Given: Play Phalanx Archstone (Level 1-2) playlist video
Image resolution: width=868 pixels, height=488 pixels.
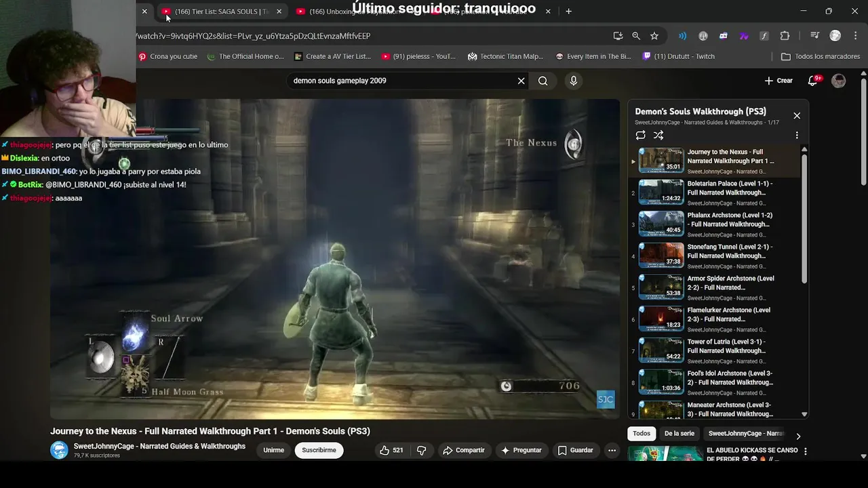Looking at the screenshot, I should coord(713,224).
